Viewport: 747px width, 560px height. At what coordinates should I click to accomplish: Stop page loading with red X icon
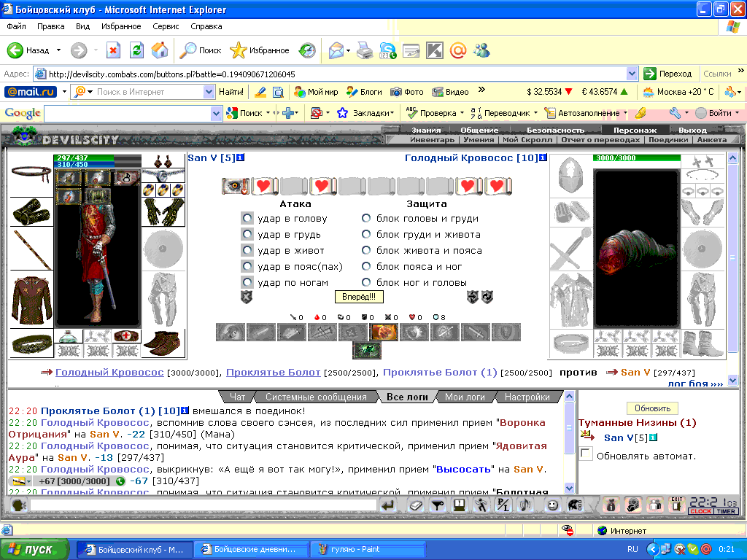coord(113,50)
